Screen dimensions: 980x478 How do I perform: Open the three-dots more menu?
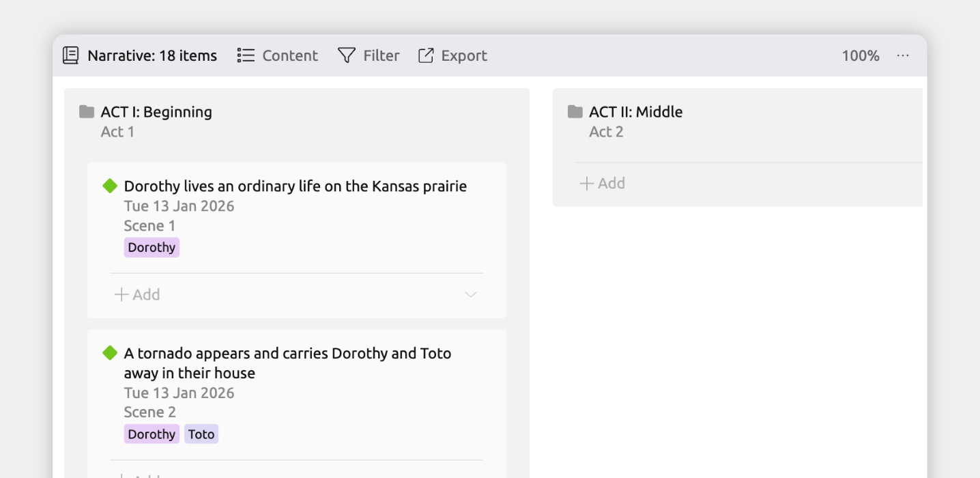(903, 55)
